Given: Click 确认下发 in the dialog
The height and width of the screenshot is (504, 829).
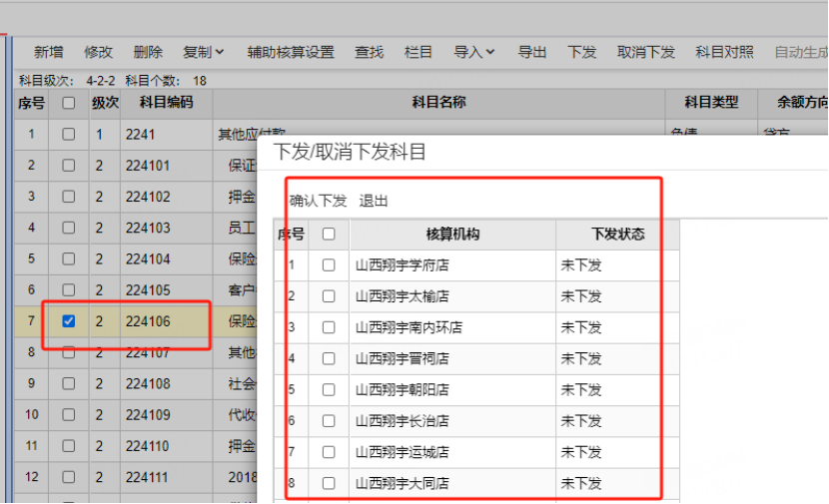Looking at the screenshot, I should [318, 201].
